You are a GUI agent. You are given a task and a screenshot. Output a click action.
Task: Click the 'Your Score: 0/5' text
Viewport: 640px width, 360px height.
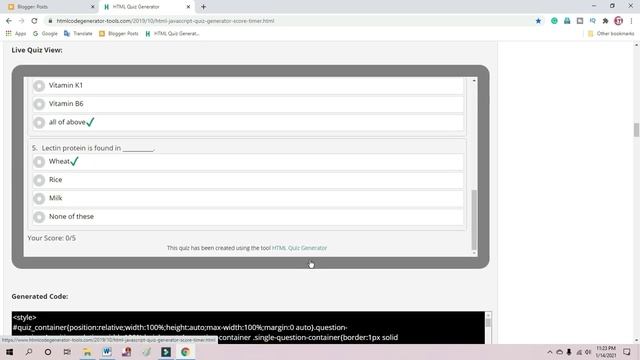coord(51,238)
